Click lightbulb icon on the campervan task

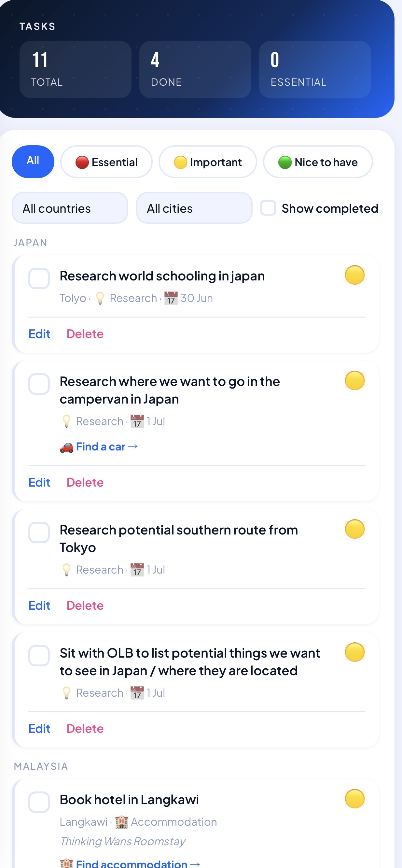66,421
